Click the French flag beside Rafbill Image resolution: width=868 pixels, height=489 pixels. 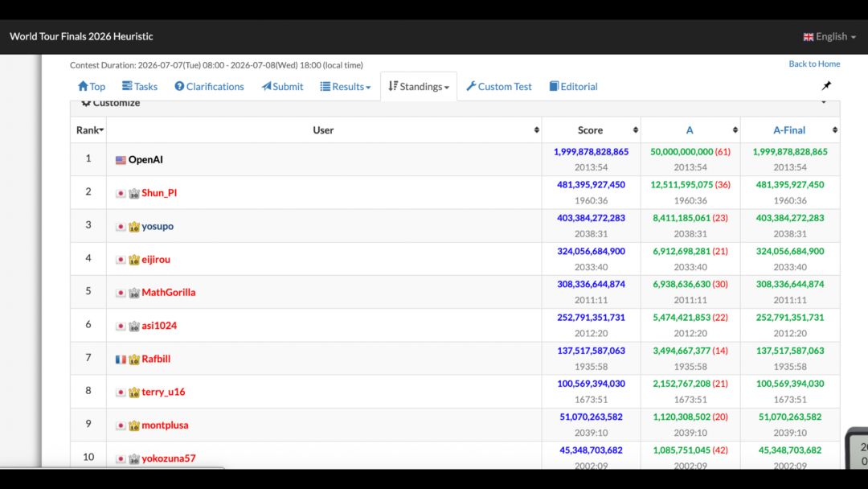point(121,360)
